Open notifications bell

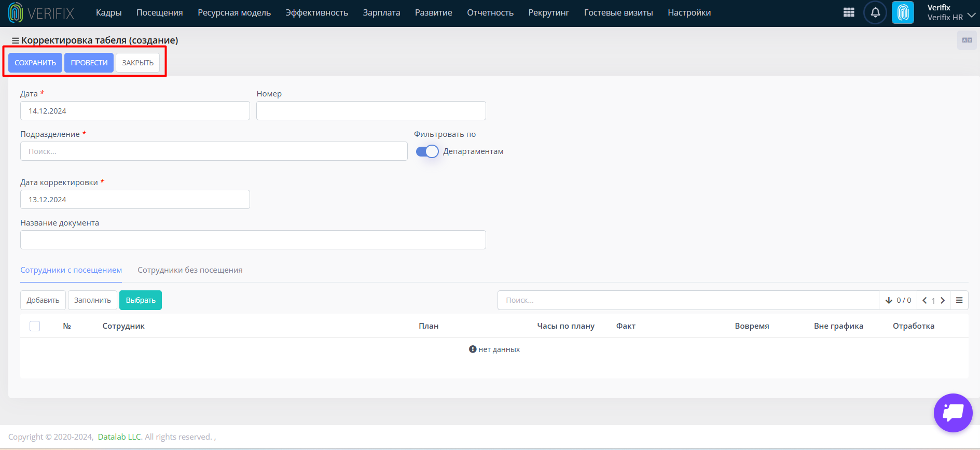(x=875, y=12)
